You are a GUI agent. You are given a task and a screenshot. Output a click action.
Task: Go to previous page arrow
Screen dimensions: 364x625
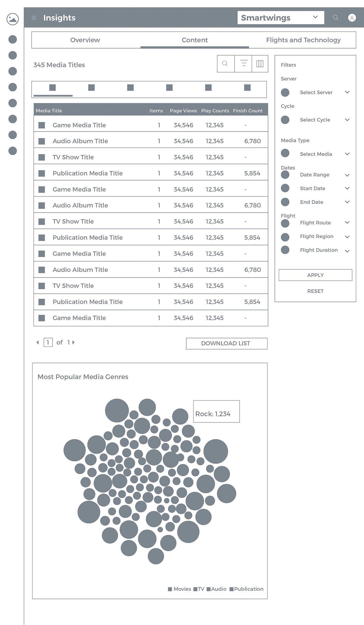[38, 342]
